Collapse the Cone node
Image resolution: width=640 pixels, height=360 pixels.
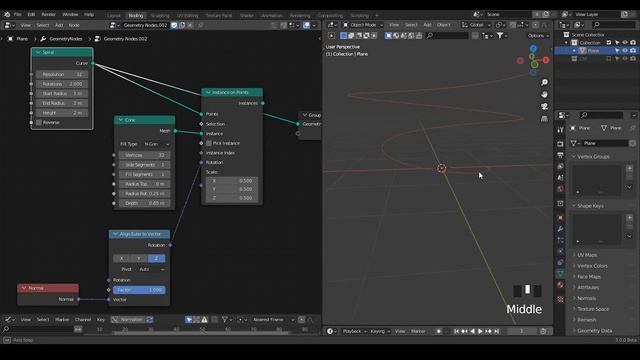120,120
